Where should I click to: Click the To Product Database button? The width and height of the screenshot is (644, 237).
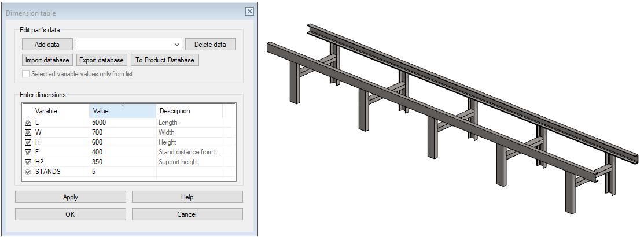pos(165,60)
